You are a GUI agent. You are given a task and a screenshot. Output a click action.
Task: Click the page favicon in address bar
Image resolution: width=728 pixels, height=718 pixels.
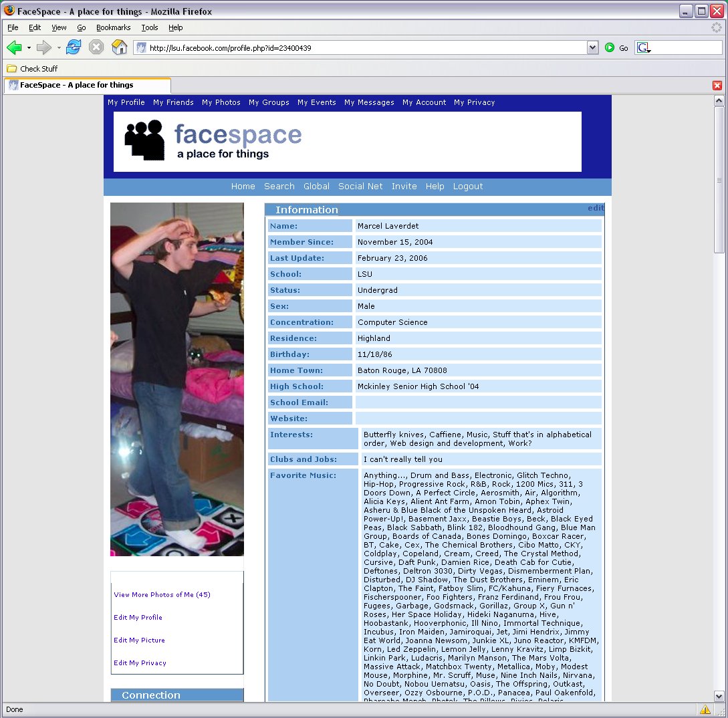tap(141, 48)
